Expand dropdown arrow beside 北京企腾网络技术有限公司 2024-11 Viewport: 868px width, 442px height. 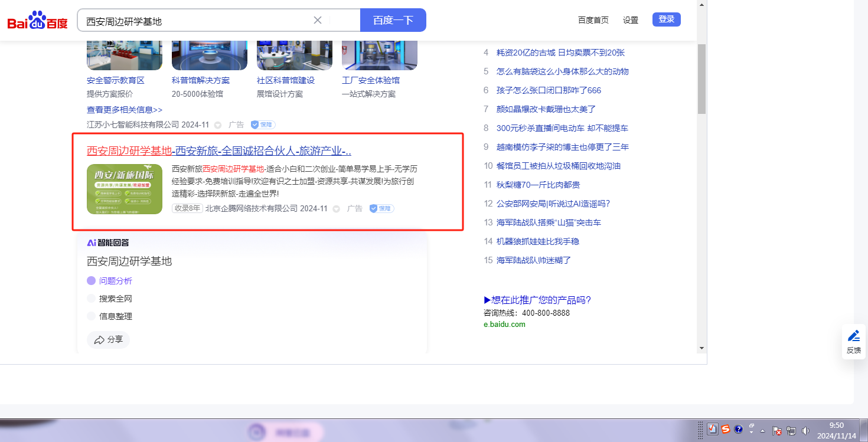click(x=336, y=209)
